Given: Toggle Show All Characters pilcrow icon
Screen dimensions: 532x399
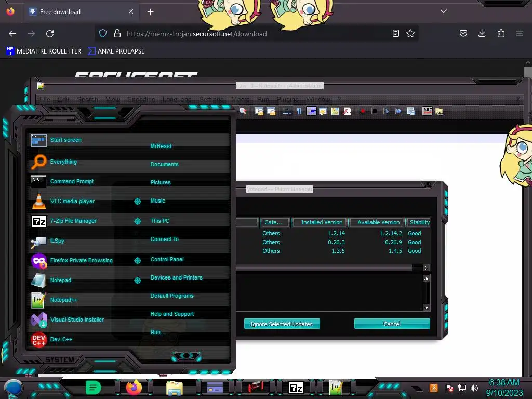Looking at the screenshot, I should coord(299,111).
